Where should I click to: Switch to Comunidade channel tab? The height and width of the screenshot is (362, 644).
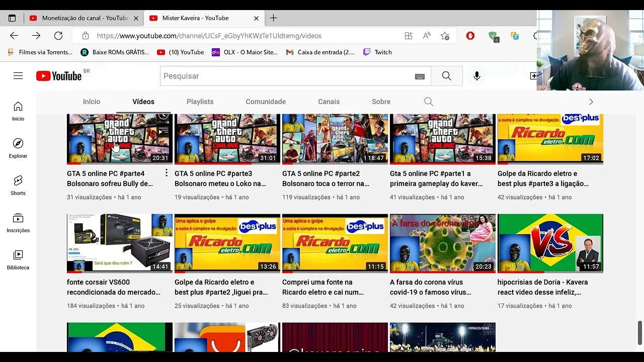tap(266, 102)
